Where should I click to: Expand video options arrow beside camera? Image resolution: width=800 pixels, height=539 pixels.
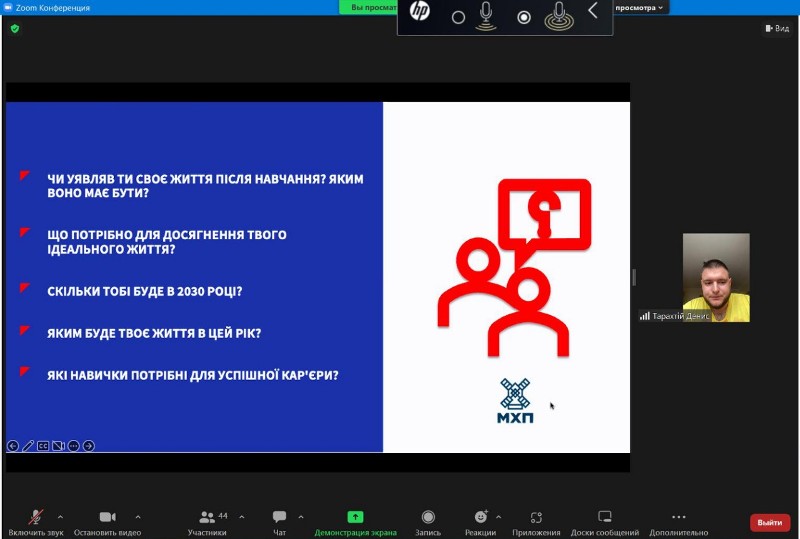click(x=138, y=517)
